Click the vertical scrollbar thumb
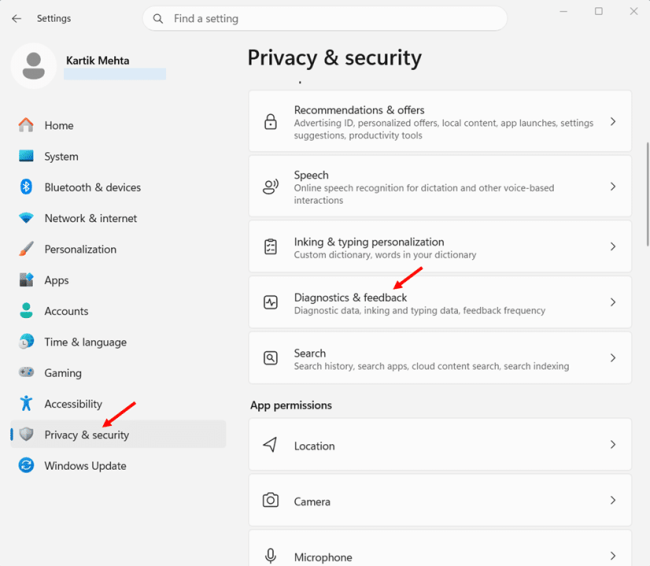This screenshot has height=566, width=650. [x=648, y=194]
